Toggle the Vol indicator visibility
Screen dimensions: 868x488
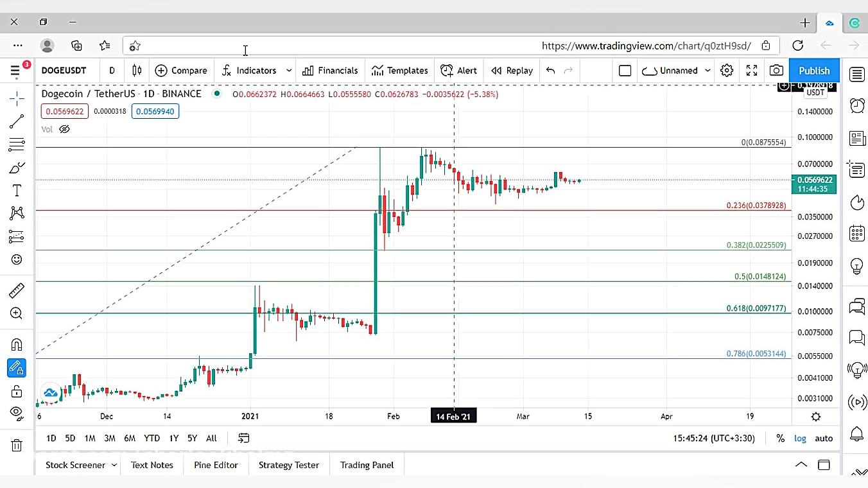[x=64, y=129]
